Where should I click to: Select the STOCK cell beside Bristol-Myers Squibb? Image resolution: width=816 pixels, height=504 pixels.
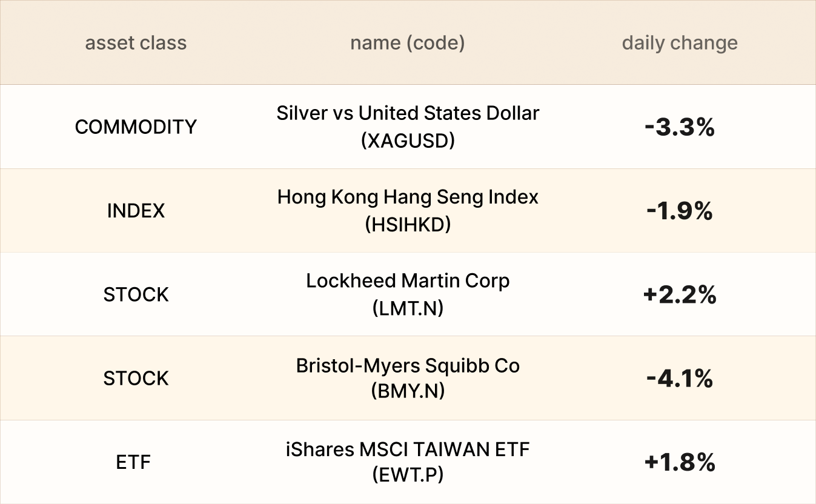pyautogui.click(x=136, y=378)
